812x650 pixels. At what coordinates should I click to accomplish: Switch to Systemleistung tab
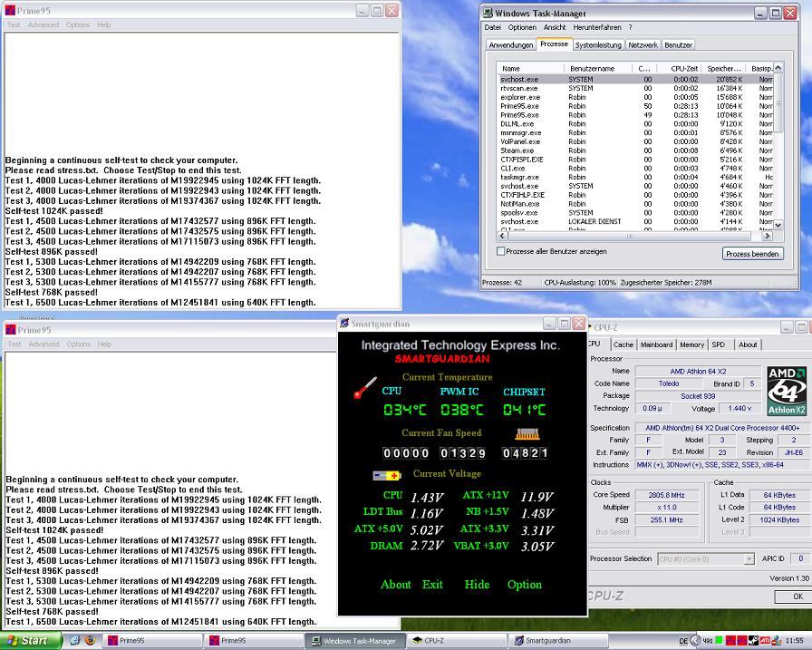tap(598, 45)
